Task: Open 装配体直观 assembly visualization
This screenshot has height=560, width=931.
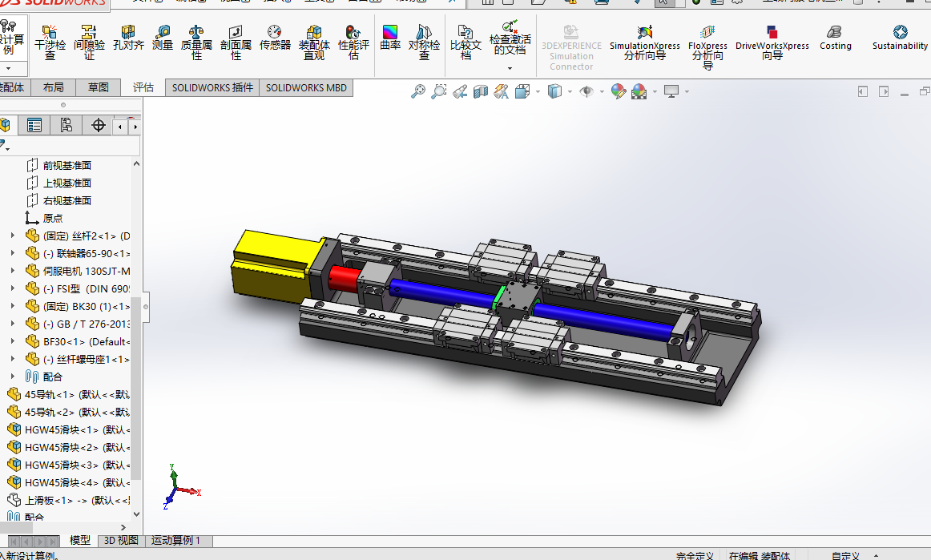Action: pyautogui.click(x=314, y=42)
